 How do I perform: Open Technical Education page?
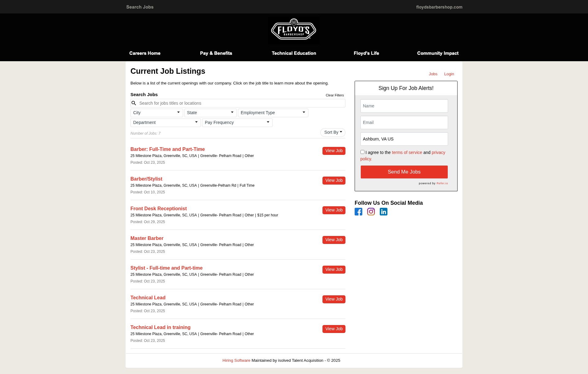pos(294,53)
